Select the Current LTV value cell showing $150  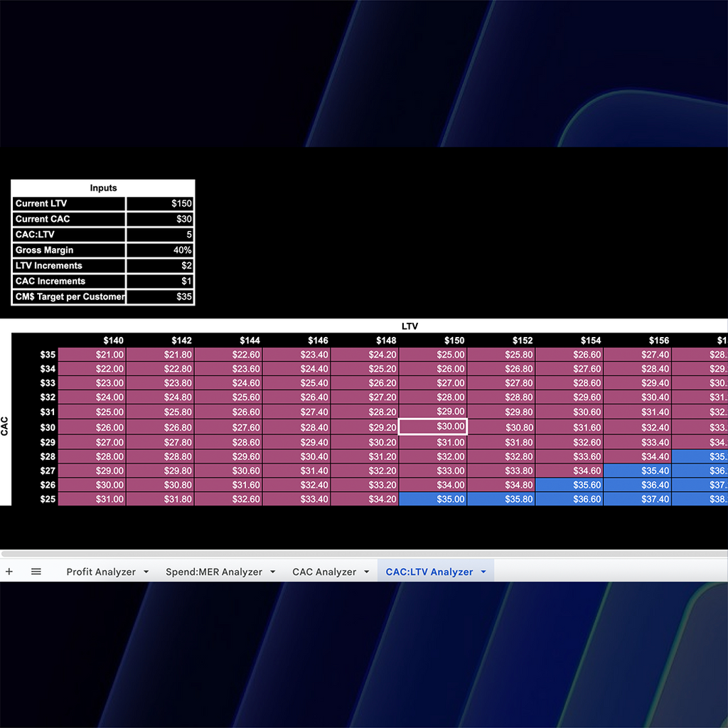coord(160,203)
